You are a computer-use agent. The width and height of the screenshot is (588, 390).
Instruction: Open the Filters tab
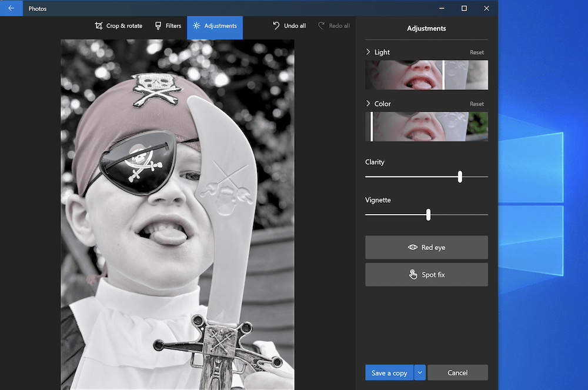pyautogui.click(x=168, y=26)
